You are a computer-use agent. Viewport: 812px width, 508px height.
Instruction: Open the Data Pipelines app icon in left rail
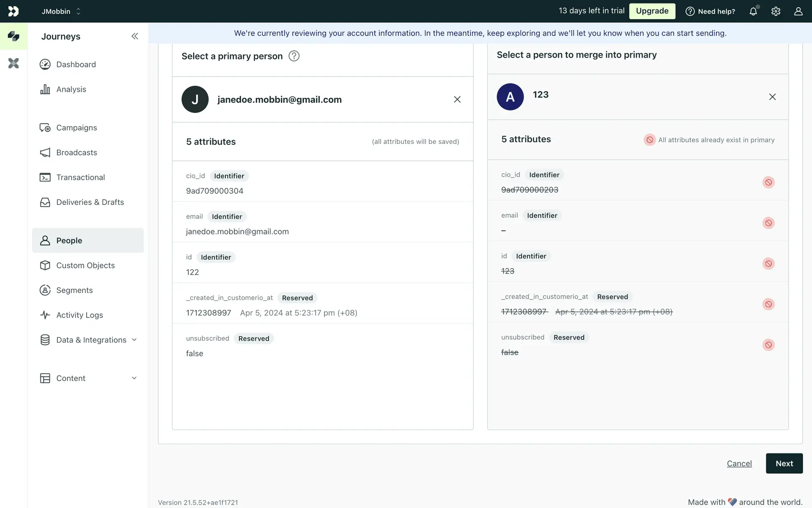[14, 63]
